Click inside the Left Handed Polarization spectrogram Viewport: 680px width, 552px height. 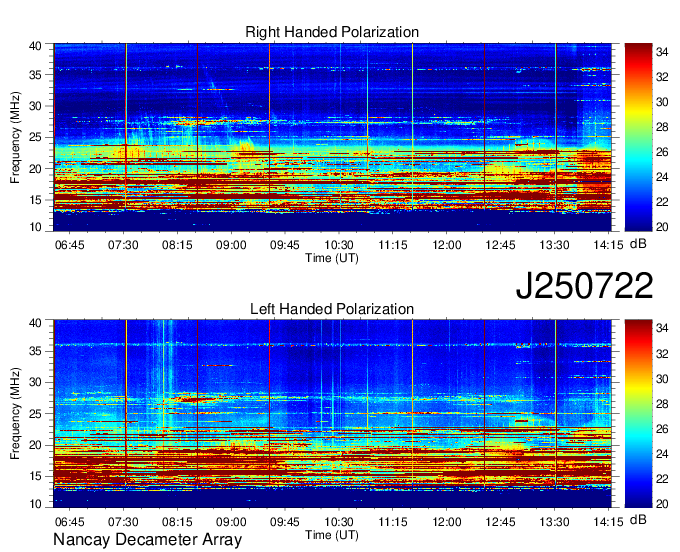point(332,414)
